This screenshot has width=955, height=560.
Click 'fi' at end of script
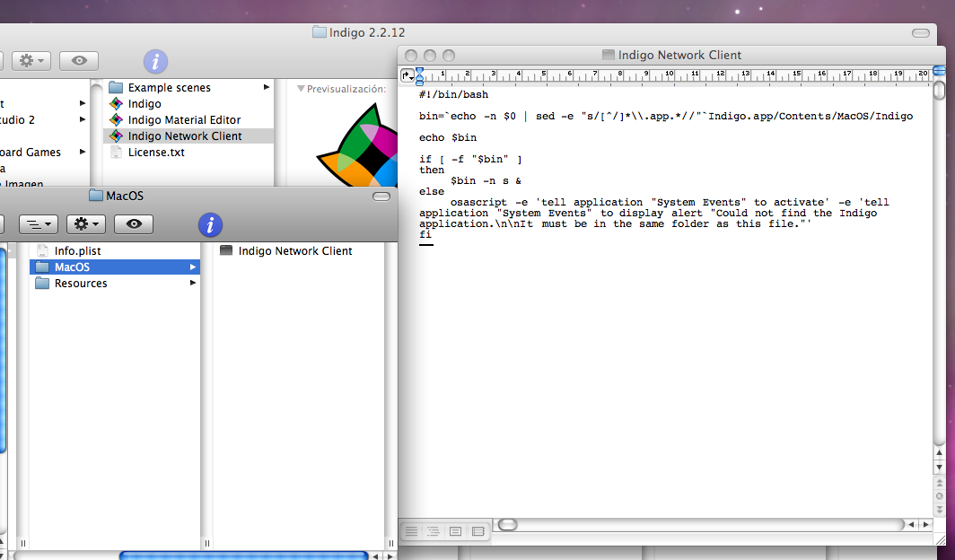[425, 234]
